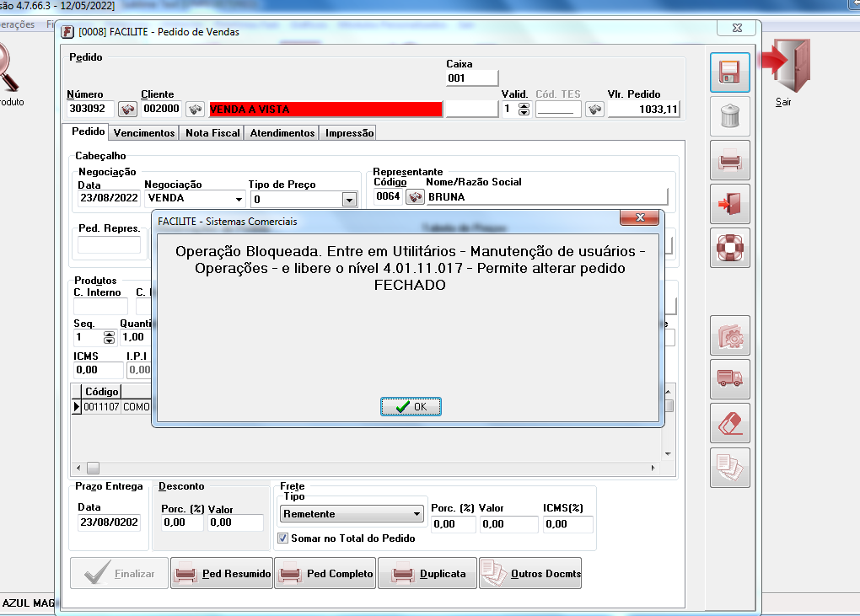The image size is (860, 616).
Task: Click the Frete Valor field
Action: tap(508, 524)
